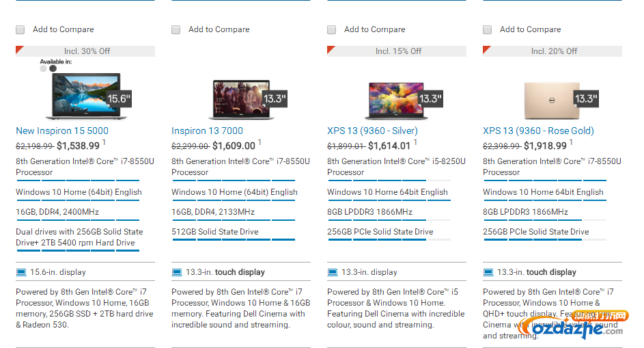Click the Incl. 20% Off banner
This screenshot has width=644, height=348.
click(x=552, y=51)
